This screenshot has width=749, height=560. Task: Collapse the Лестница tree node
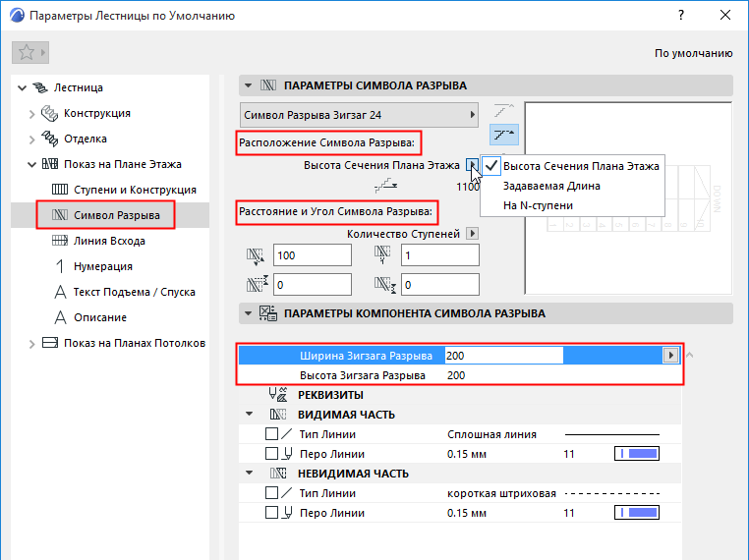[x=22, y=87]
